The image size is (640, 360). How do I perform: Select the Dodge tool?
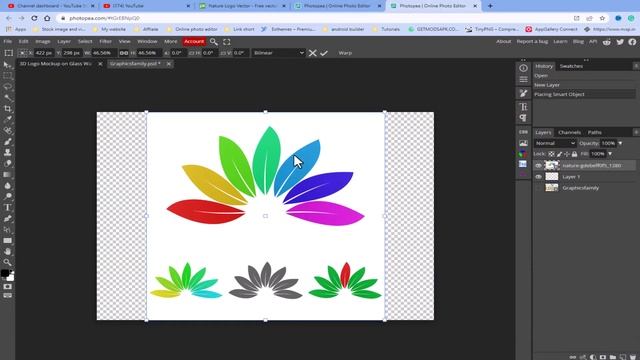click(x=7, y=197)
